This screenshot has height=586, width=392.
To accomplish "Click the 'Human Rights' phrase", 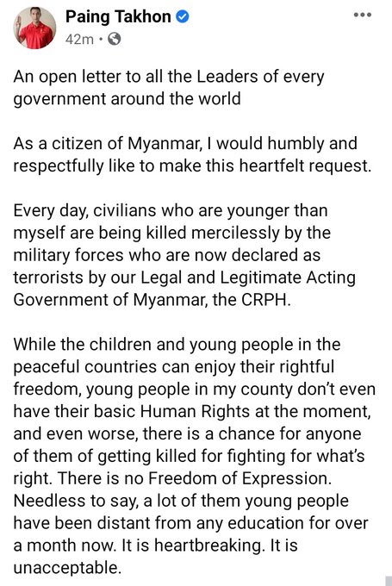I will 195,411.
